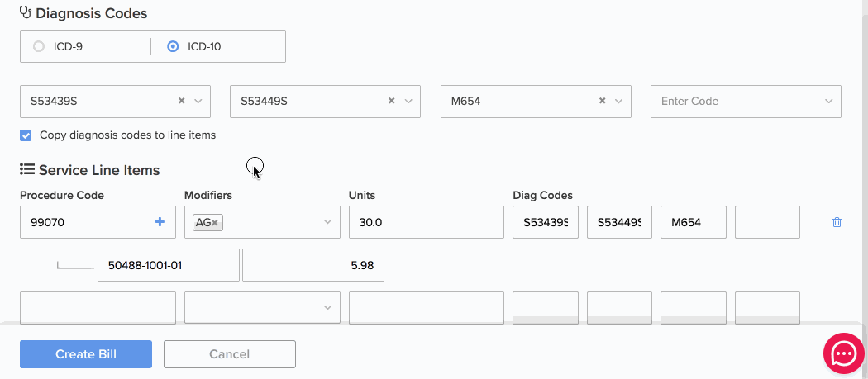Click the NDC field 50488-1001-01
Viewport: 868px width, 379px height.
(x=169, y=265)
